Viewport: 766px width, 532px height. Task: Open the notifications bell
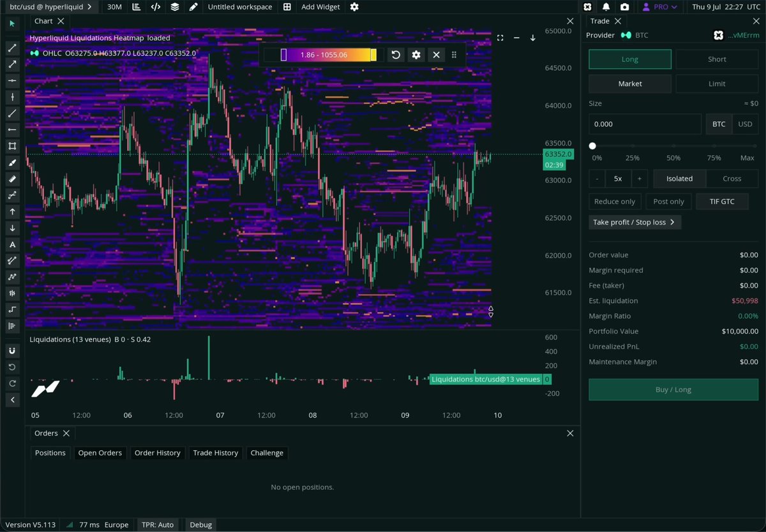(x=606, y=7)
